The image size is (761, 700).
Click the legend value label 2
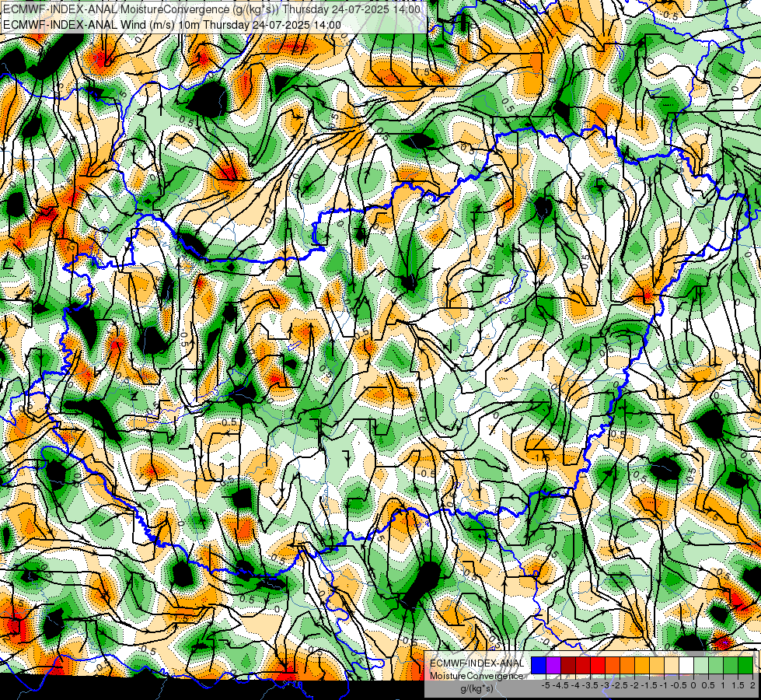pos(752,685)
